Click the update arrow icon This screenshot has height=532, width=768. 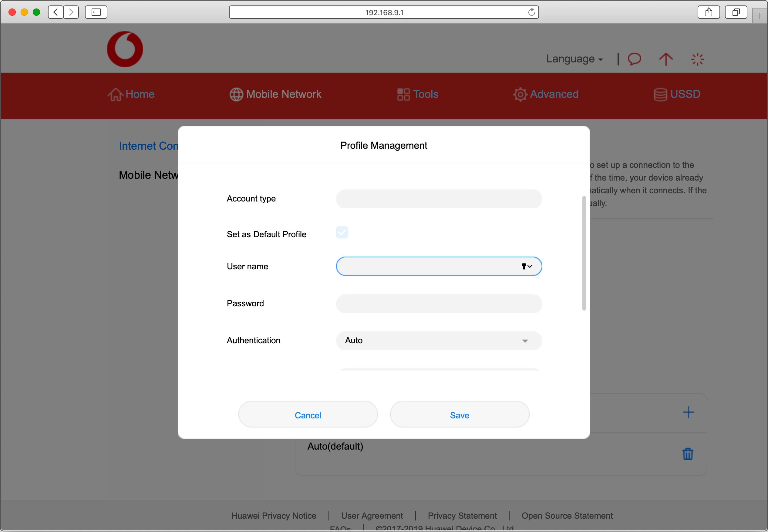[x=665, y=59]
